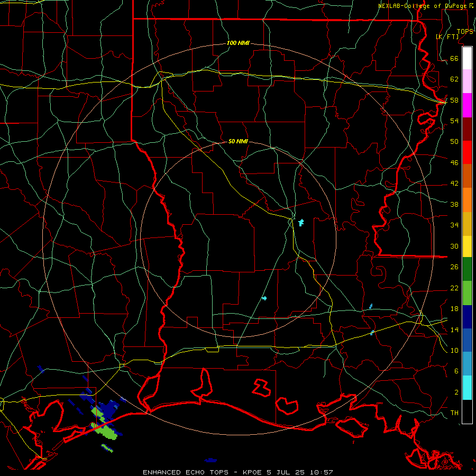Click the "2" scale value
The width and height of the screenshot is (476, 476).
click(456, 392)
